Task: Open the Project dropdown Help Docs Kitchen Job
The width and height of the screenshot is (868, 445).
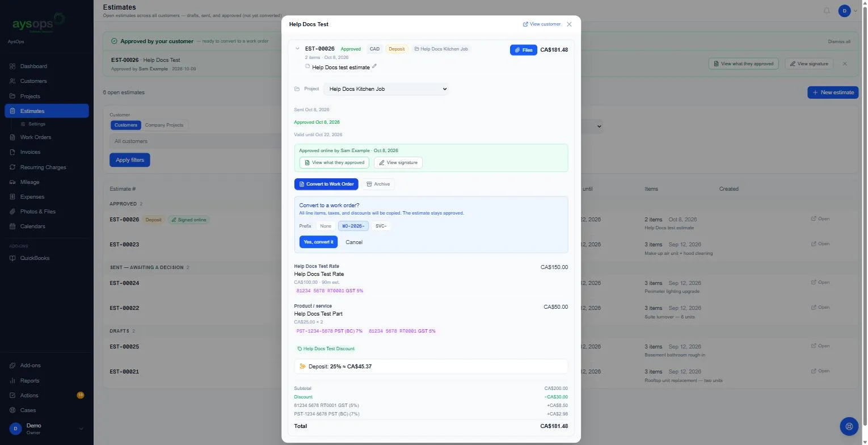Action: coord(386,89)
